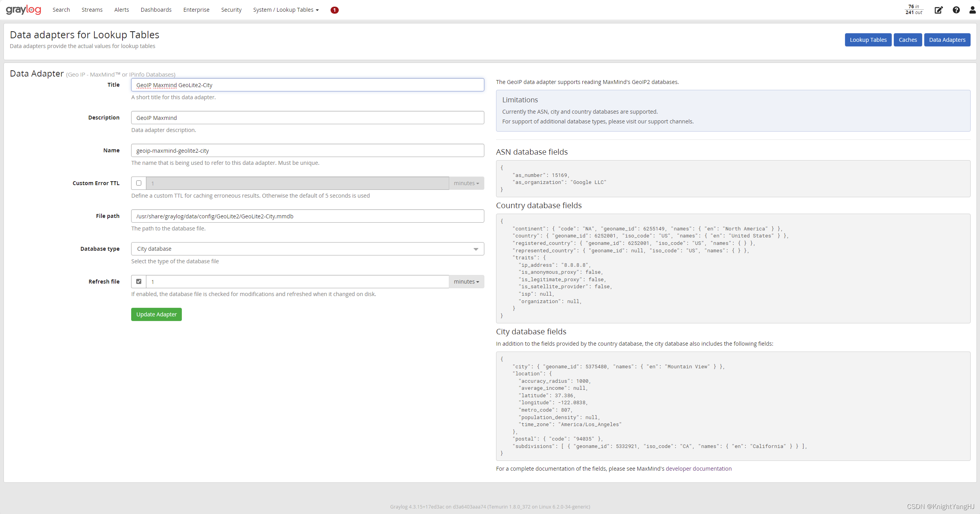
Task: Click the ASN database fields heading
Action: coord(532,152)
